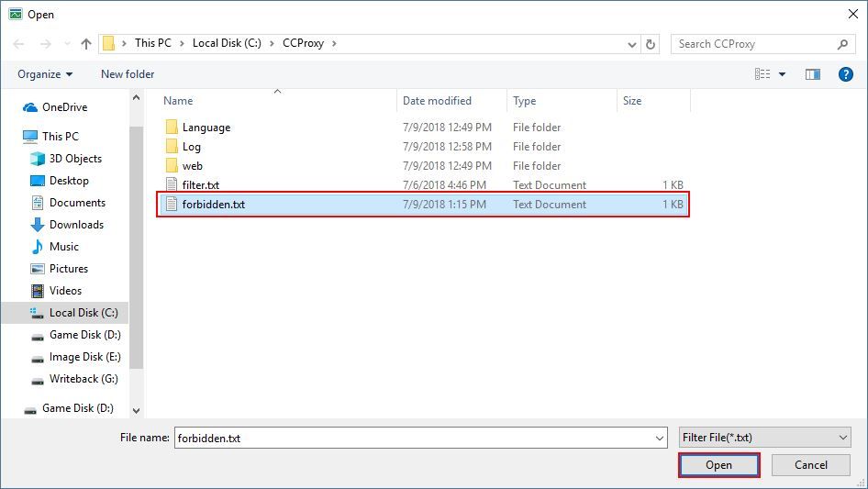Click the Log folder icon
The height and width of the screenshot is (489, 868).
click(x=172, y=146)
